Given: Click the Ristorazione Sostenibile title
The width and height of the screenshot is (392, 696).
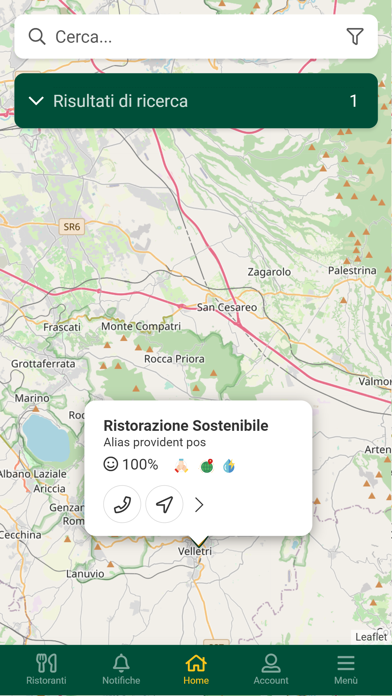Looking at the screenshot, I should coord(186,425).
